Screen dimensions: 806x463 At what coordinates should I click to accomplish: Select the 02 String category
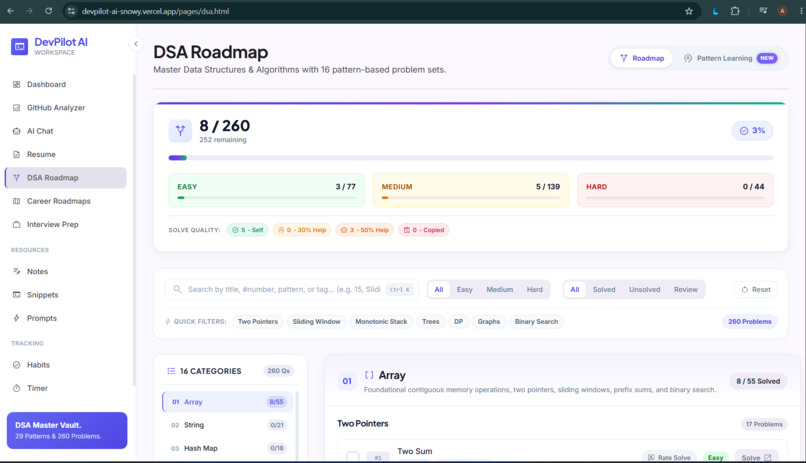tap(228, 425)
